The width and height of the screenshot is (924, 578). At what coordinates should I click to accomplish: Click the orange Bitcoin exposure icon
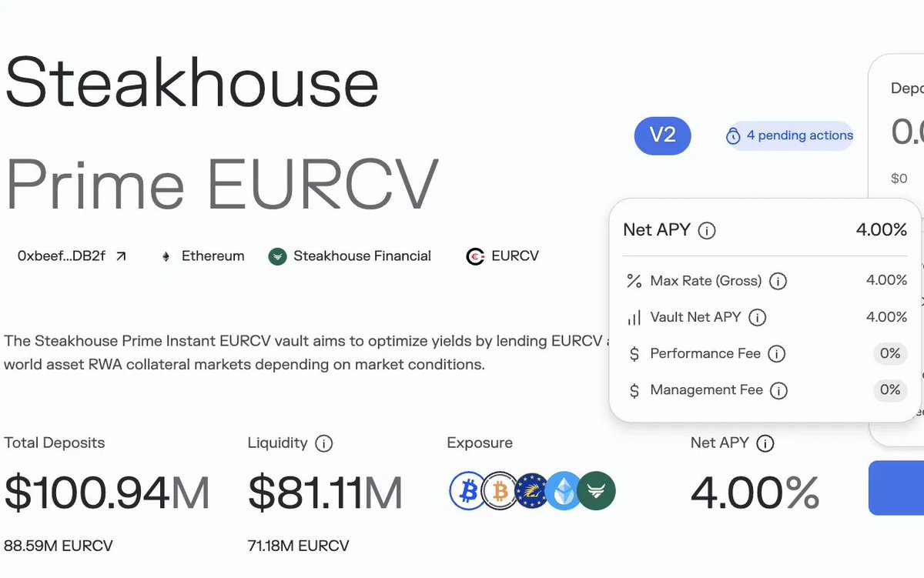[x=499, y=491]
